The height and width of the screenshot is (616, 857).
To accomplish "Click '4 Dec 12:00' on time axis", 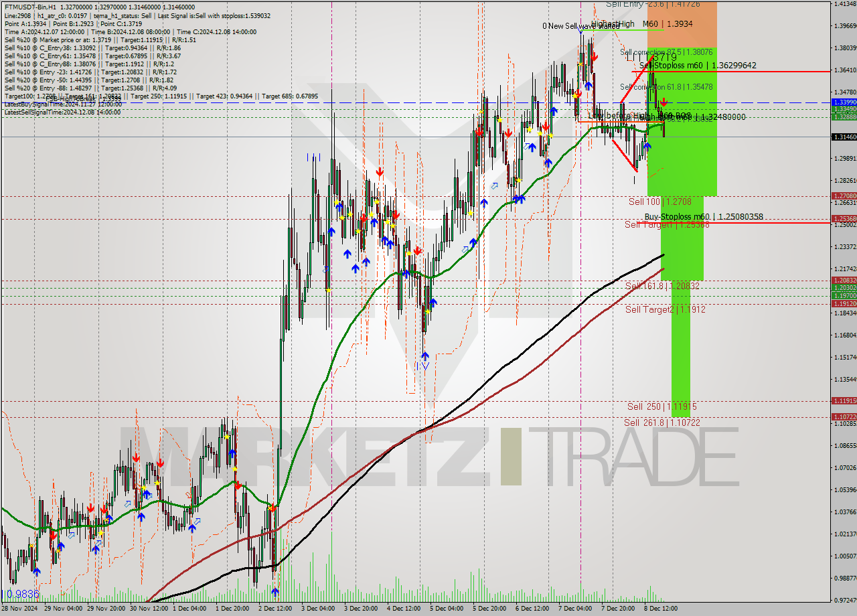I will coord(404,609).
